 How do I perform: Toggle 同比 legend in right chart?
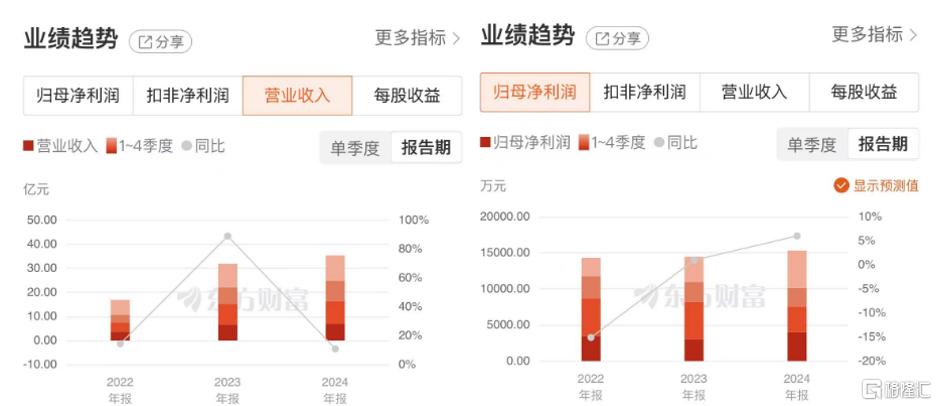tap(675, 142)
